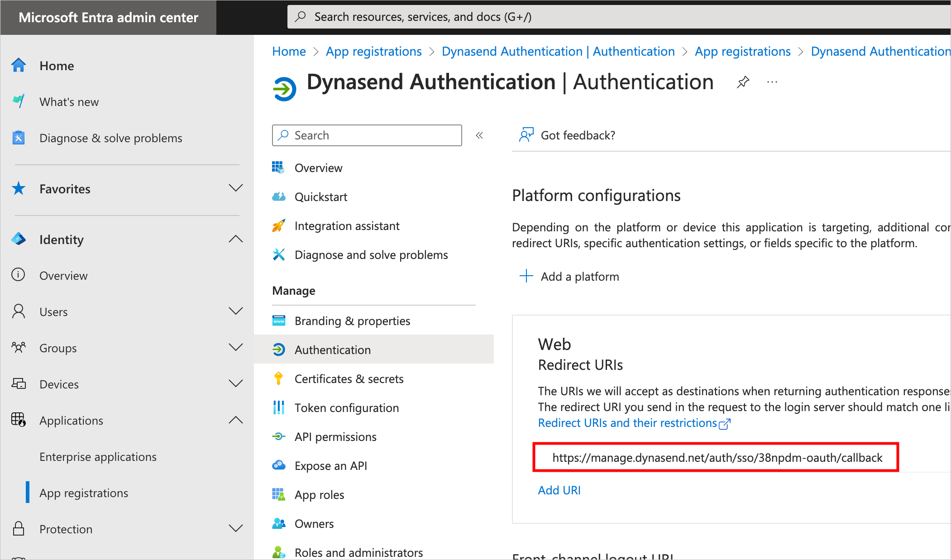Viewport: 951px width, 560px height.
Task: Click the API permissions icon
Action: (279, 436)
